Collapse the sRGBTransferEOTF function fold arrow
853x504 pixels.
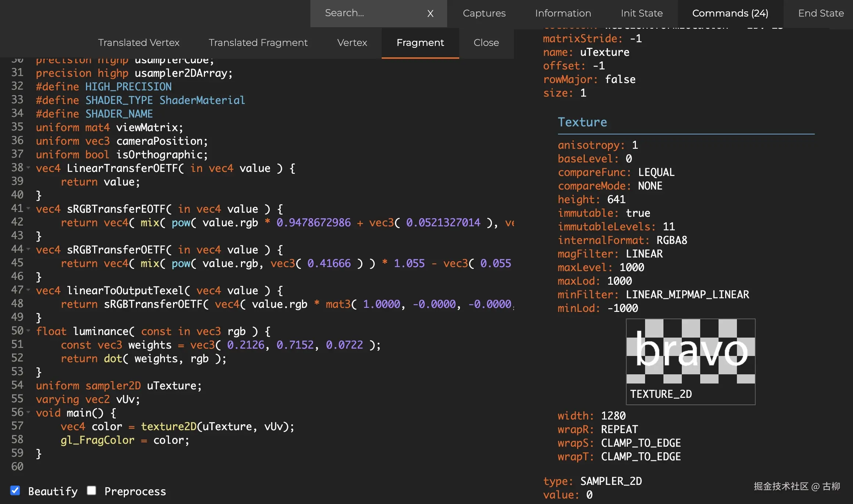tap(28, 209)
